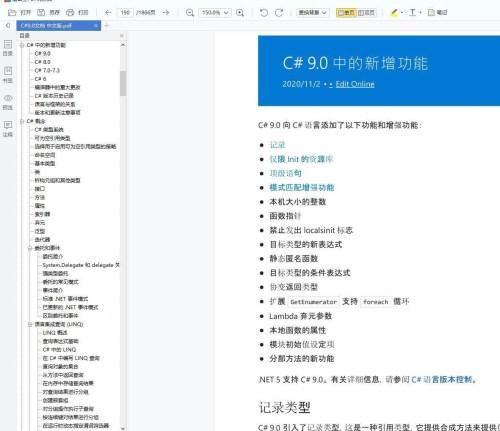The width and height of the screenshot is (500, 431).
Task: Zoom out with the minus magnifier
Action: (190, 13)
